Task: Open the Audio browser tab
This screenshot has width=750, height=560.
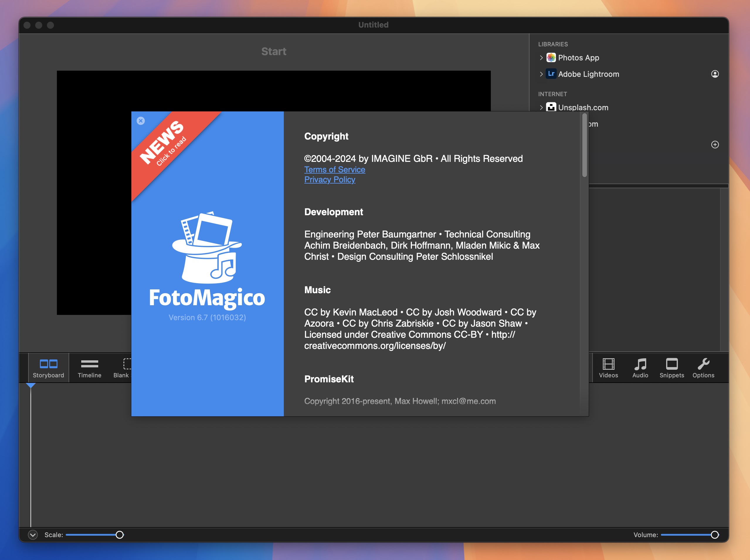Action: (640, 368)
